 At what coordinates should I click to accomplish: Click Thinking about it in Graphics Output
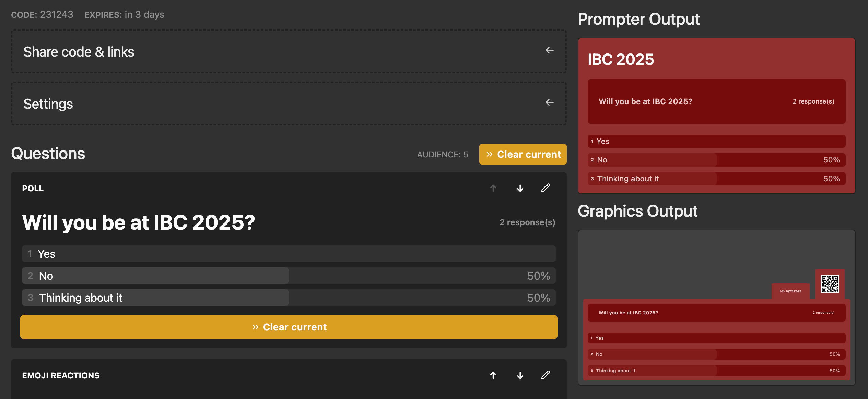click(716, 371)
